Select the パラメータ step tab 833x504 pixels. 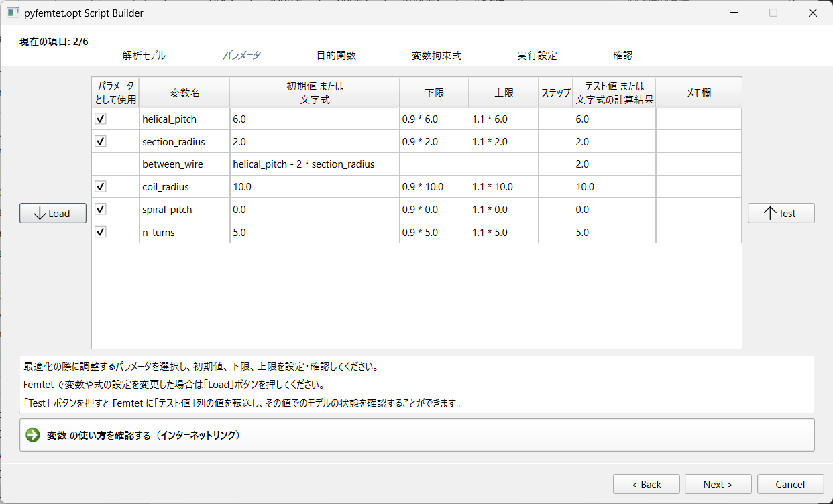pos(241,56)
